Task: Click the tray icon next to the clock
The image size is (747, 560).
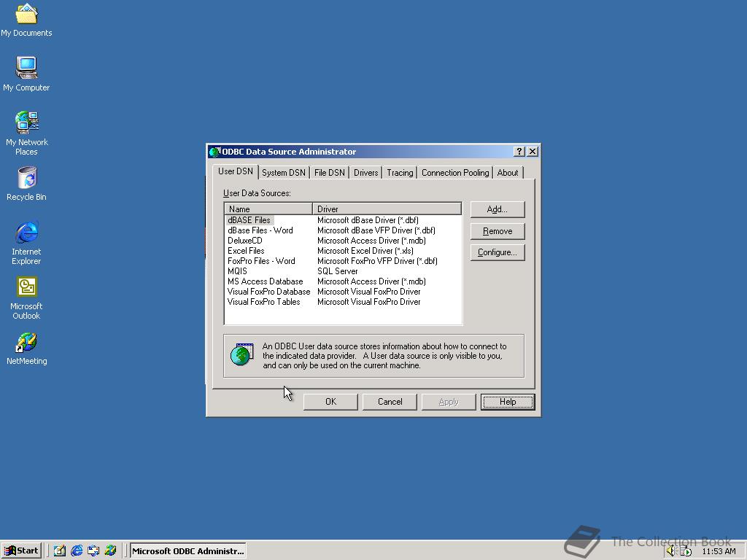Action: pyautogui.click(x=685, y=551)
